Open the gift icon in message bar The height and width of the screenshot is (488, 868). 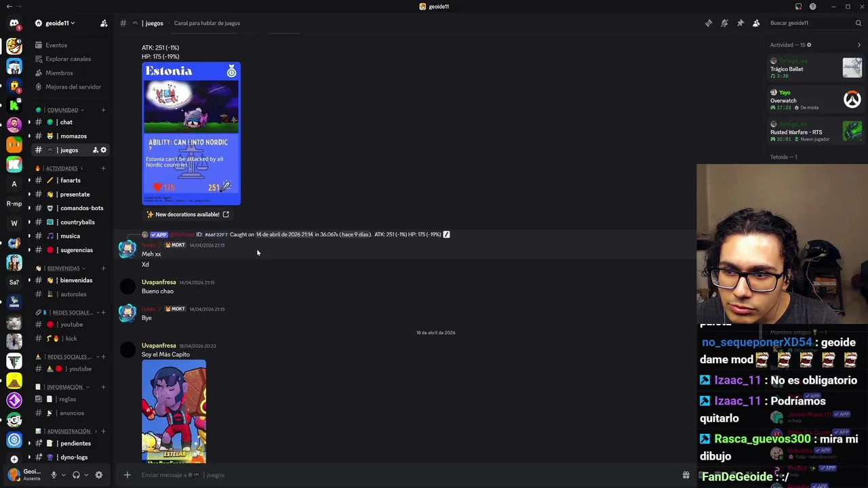(x=686, y=475)
